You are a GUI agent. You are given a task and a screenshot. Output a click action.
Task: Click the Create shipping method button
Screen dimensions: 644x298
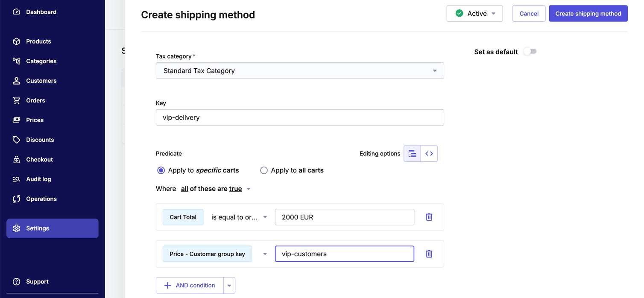[x=588, y=13]
